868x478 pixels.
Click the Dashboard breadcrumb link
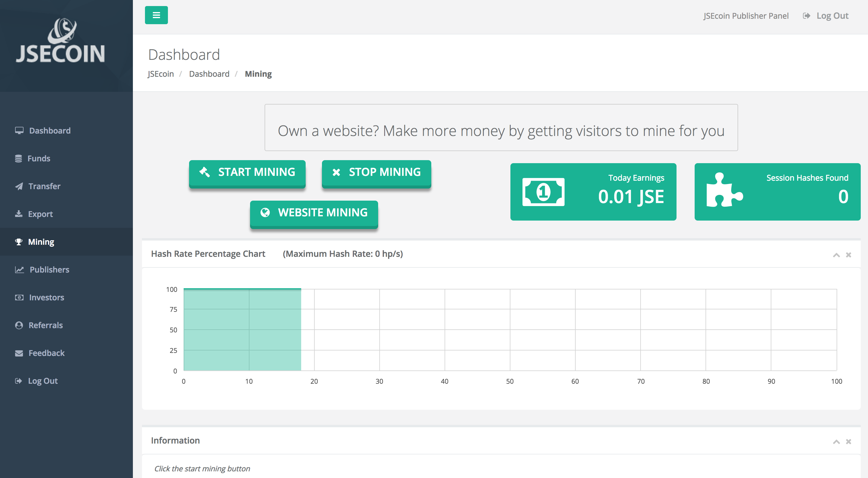(209, 74)
